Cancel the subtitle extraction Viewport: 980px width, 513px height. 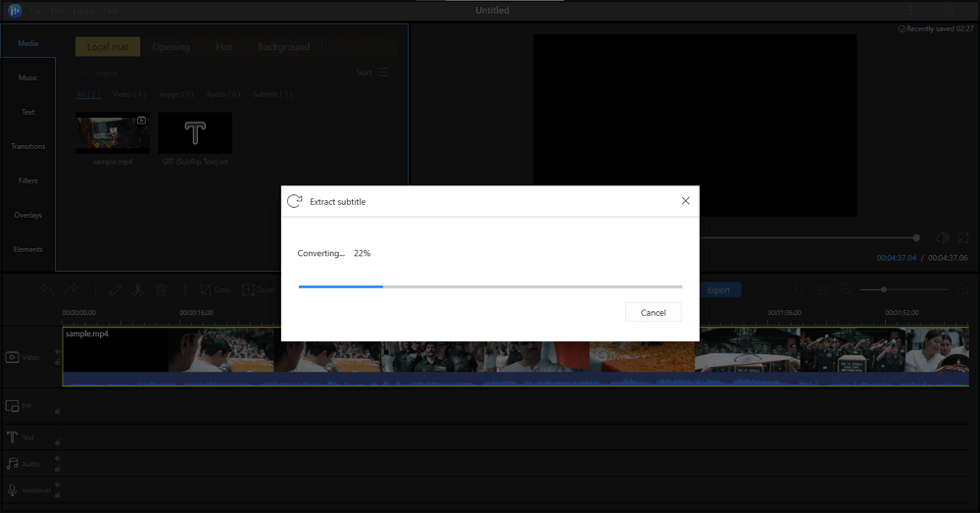(653, 312)
